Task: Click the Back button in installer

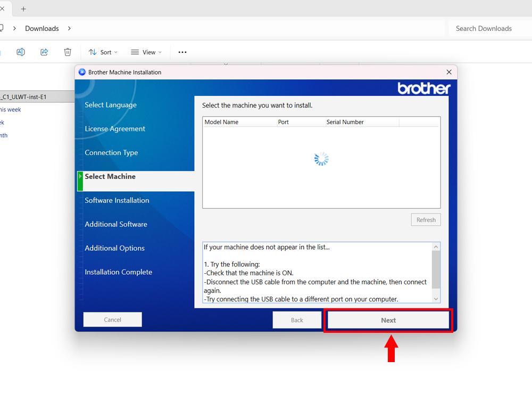Action: (x=297, y=320)
